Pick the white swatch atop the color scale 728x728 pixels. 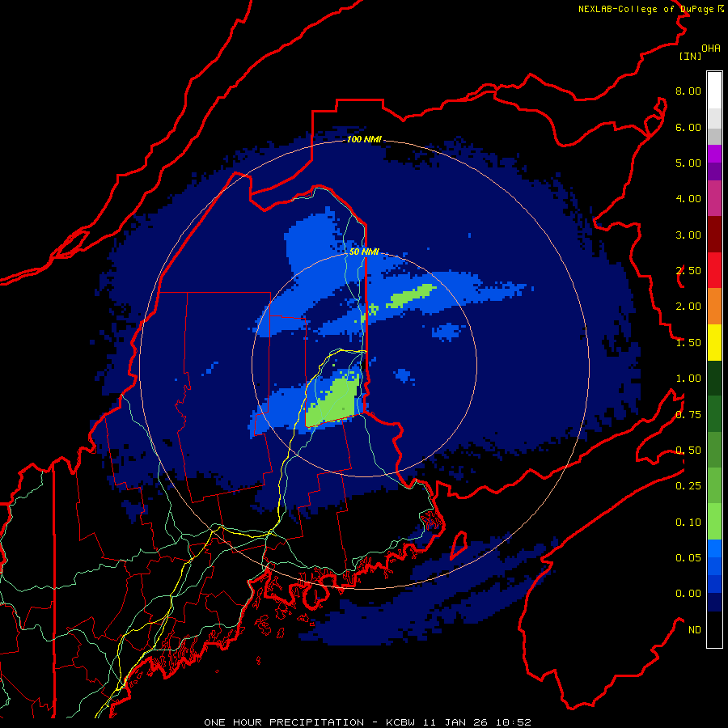click(x=714, y=91)
